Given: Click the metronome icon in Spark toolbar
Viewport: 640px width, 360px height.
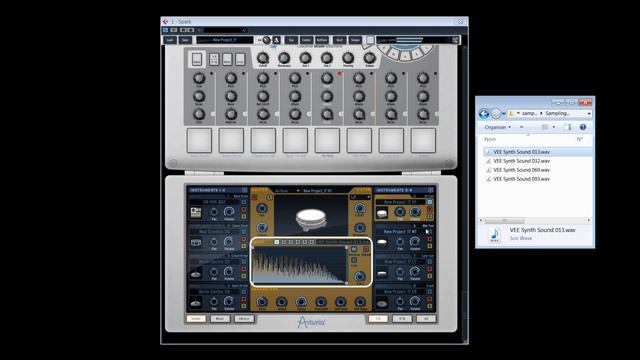Looking at the screenshot, I should [276, 40].
